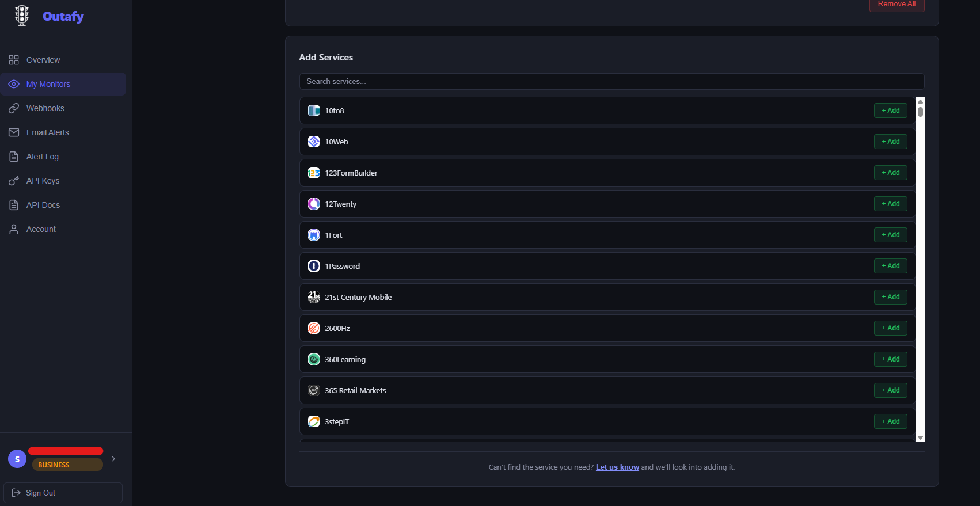Add the 3stepIT service
Viewport: 980px width, 506px height.
[x=890, y=421]
